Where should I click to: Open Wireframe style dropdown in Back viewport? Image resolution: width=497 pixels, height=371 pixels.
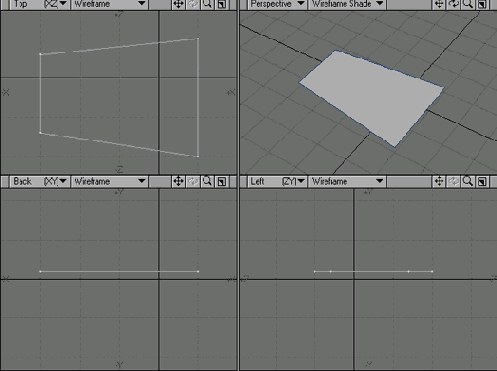[x=110, y=181]
